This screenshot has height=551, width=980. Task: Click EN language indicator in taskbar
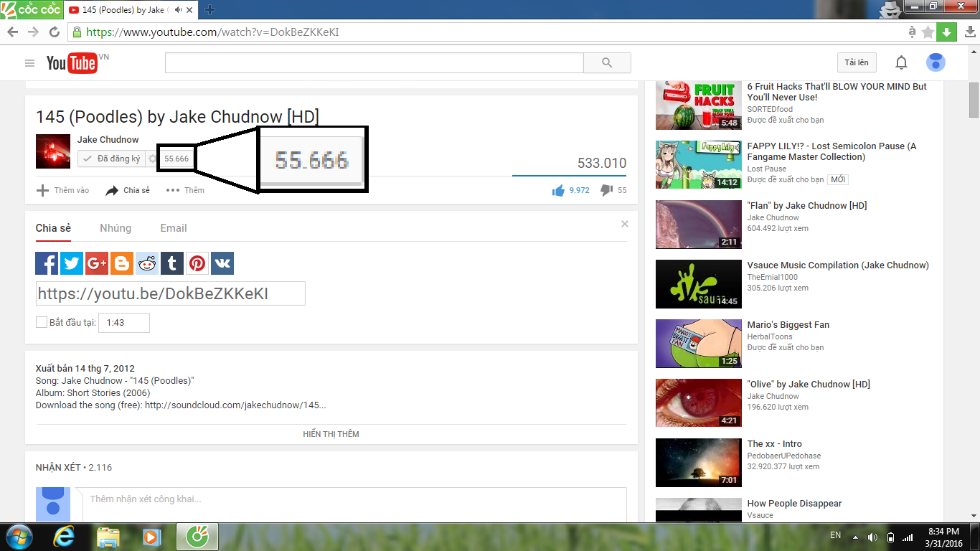835,535
